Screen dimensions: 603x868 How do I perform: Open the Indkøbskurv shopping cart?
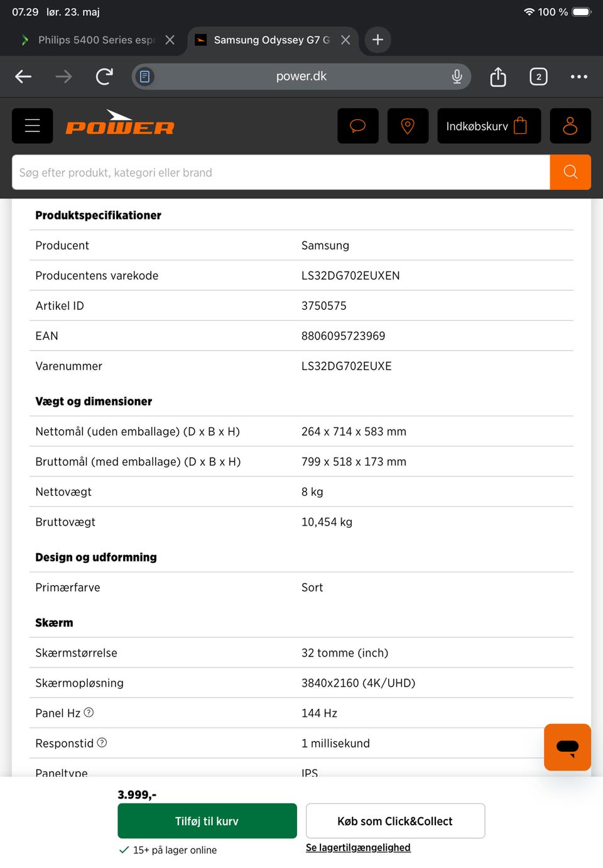(489, 126)
